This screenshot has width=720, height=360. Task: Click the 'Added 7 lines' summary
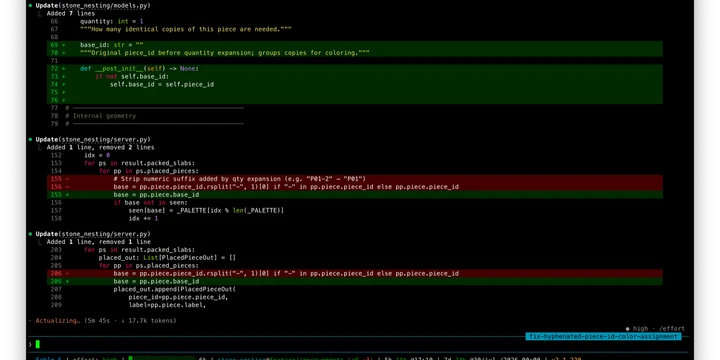[x=71, y=14]
